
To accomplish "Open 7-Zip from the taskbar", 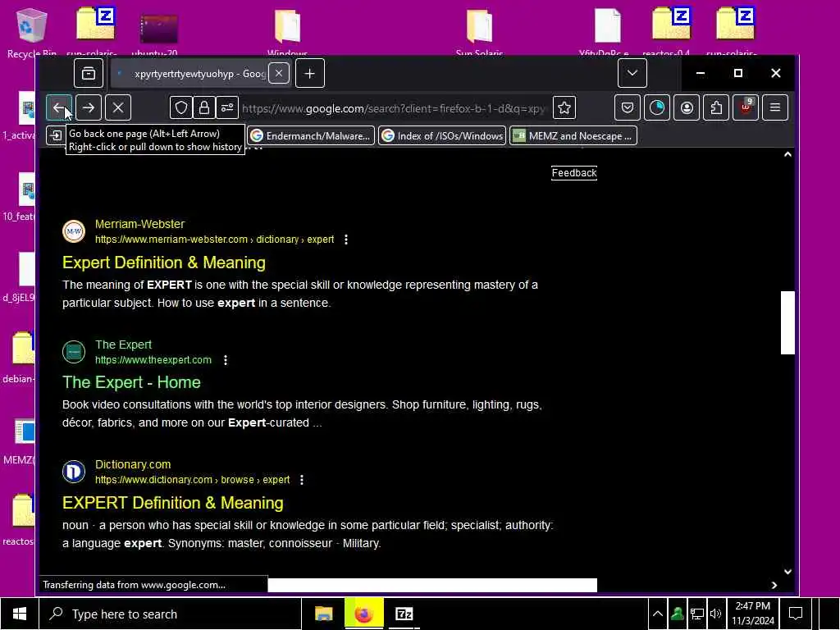I will 404,614.
